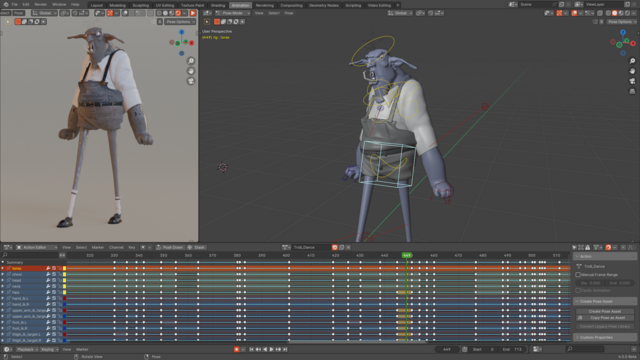Image resolution: width=640 pixels, height=360 pixels.
Task: Open the Marker menu in Action Editor
Action: point(98,247)
